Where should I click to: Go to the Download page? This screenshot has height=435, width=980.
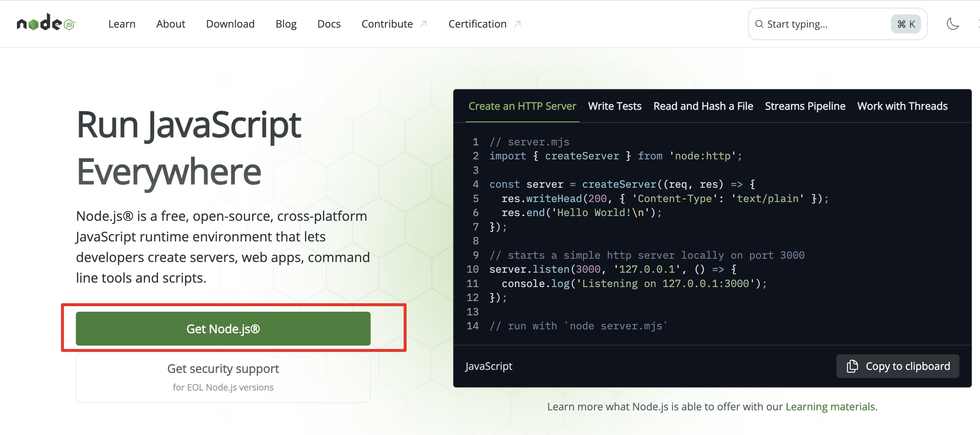(x=230, y=24)
